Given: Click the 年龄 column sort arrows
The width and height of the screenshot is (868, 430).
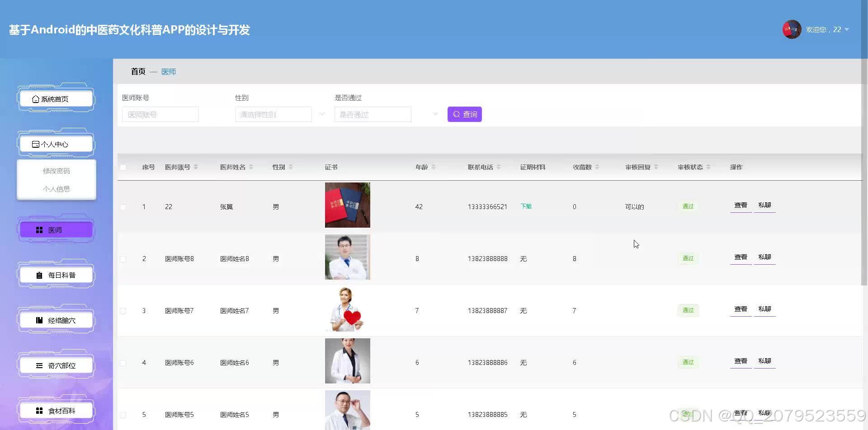Looking at the screenshot, I should 433,167.
